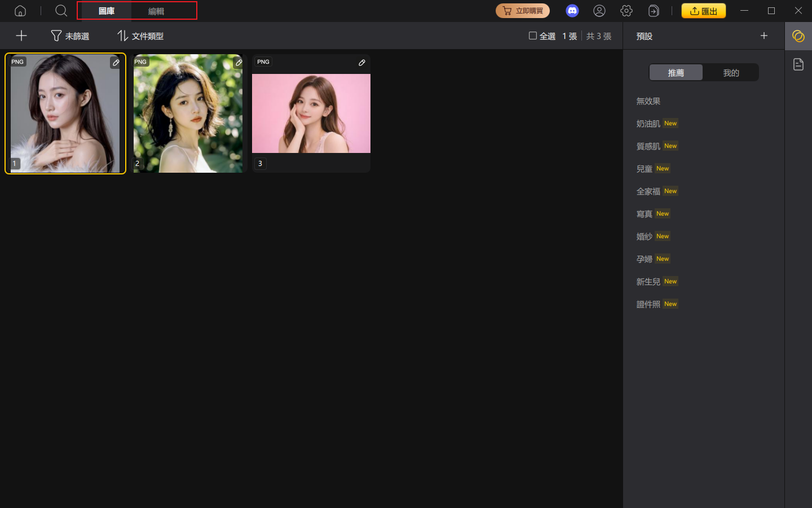Open the 未篩選 filter dropdown

(x=70, y=36)
